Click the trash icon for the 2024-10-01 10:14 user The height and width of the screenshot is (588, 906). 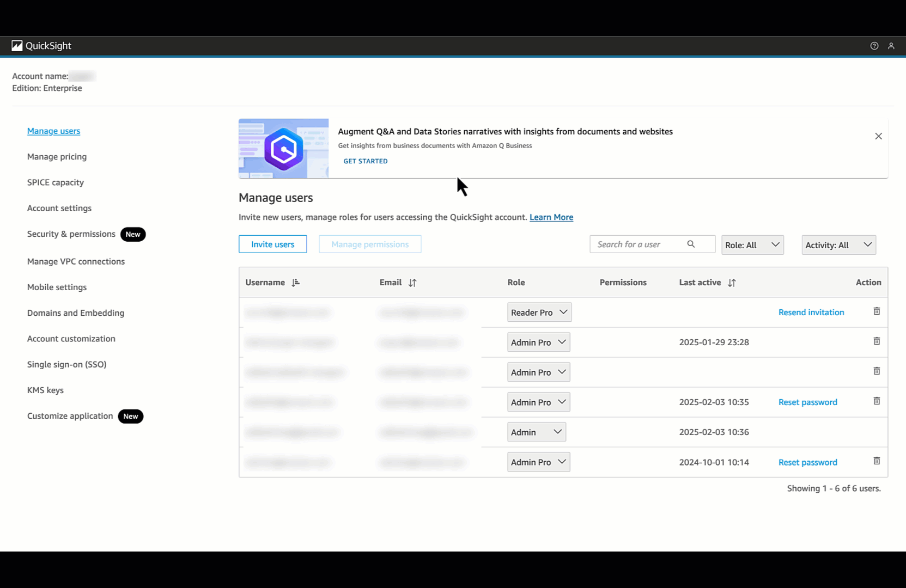[x=877, y=461]
